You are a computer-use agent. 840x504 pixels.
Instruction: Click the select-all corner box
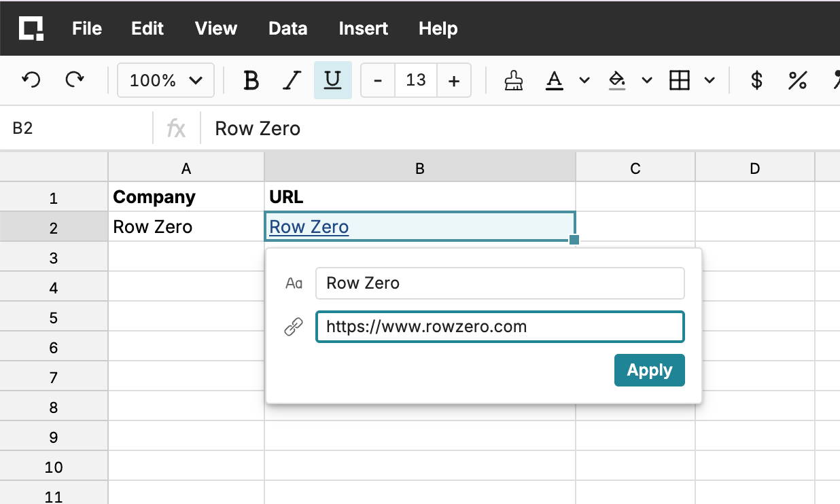pyautogui.click(x=54, y=167)
